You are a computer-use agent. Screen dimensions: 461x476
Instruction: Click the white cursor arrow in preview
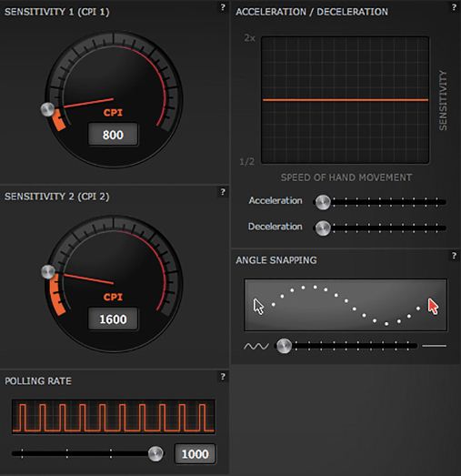[258, 307]
